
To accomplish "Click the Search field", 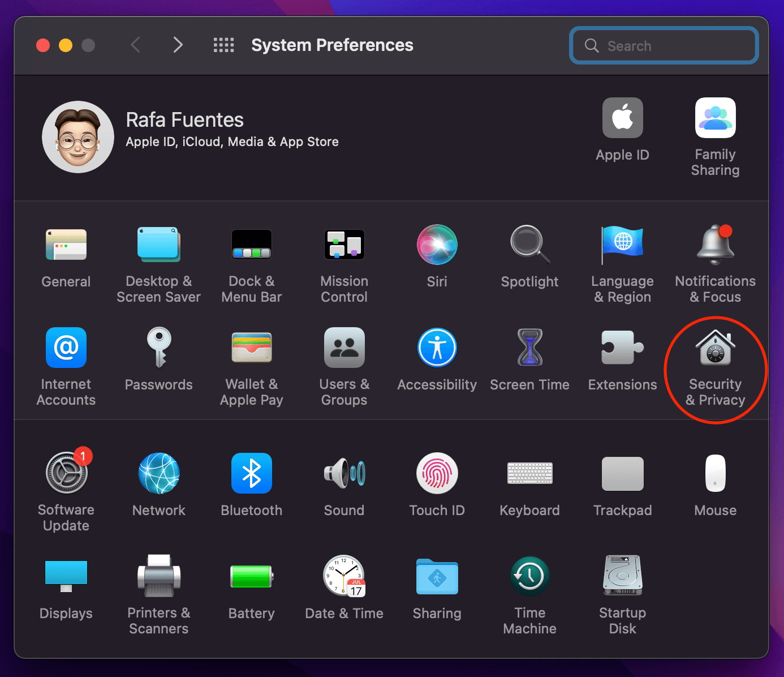I will pyautogui.click(x=664, y=45).
